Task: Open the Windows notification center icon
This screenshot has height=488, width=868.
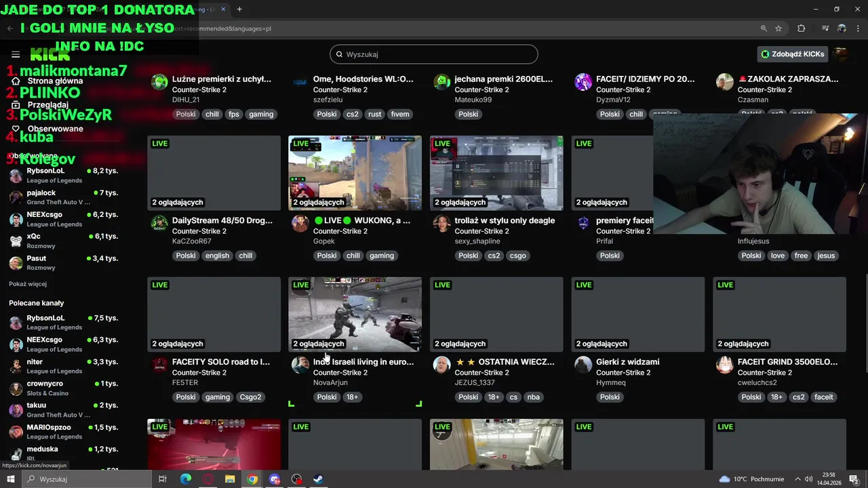Action: [x=854, y=479]
